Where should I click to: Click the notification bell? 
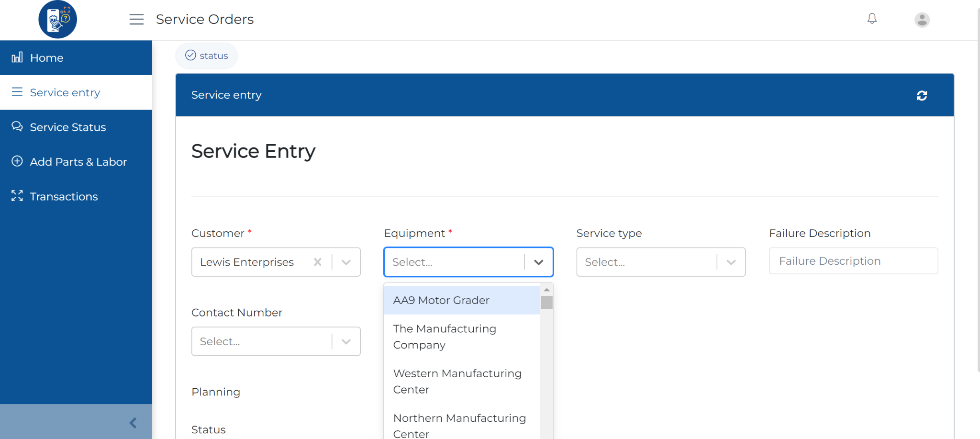[871, 19]
